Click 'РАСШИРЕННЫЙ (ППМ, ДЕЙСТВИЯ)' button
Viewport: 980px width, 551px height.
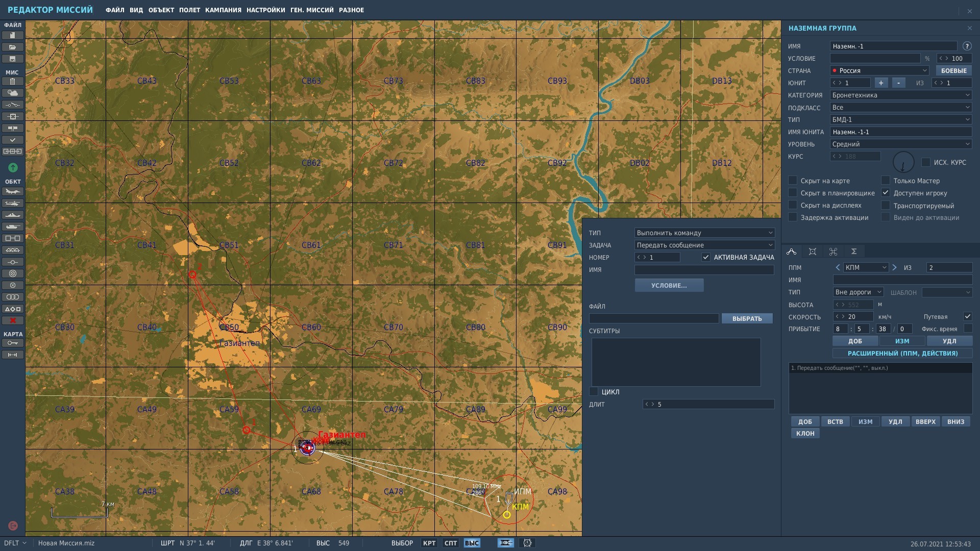pyautogui.click(x=902, y=354)
